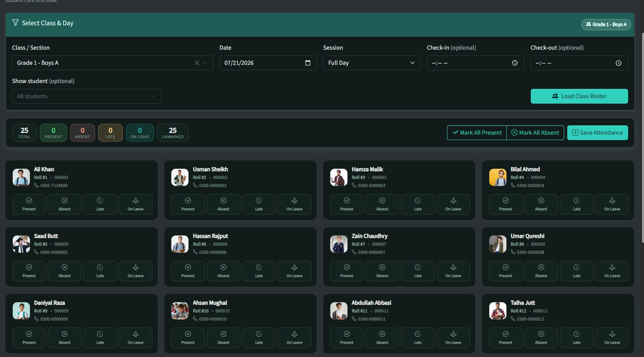Mark Usman Sheikh as Late

point(259,204)
